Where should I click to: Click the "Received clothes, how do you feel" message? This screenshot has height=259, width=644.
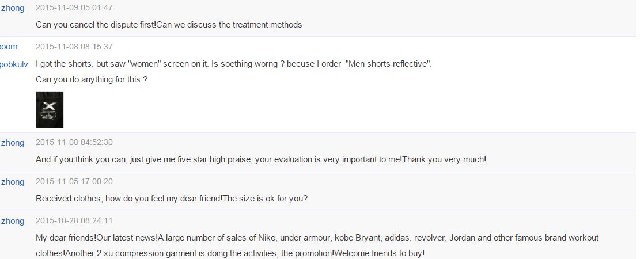172,199
